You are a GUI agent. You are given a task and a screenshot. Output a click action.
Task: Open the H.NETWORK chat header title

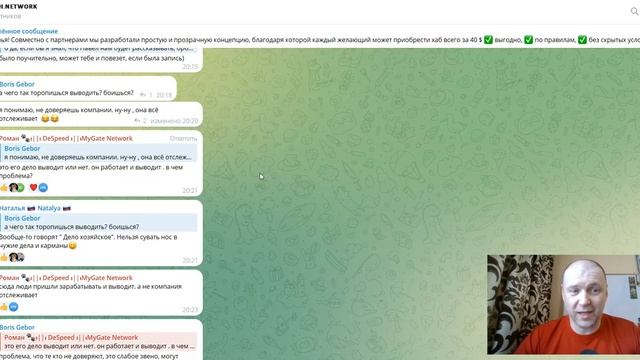click(x=18, y=7)
